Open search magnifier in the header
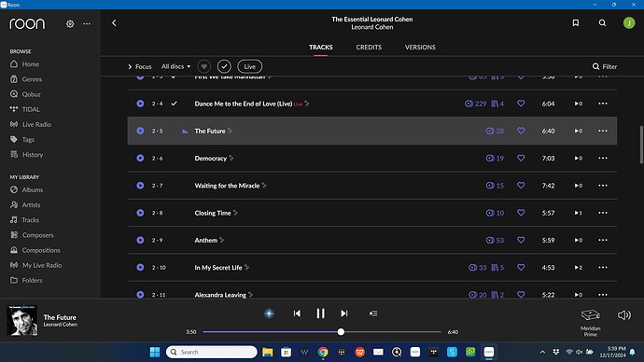The image size is (644, 362). click(602, 23)
